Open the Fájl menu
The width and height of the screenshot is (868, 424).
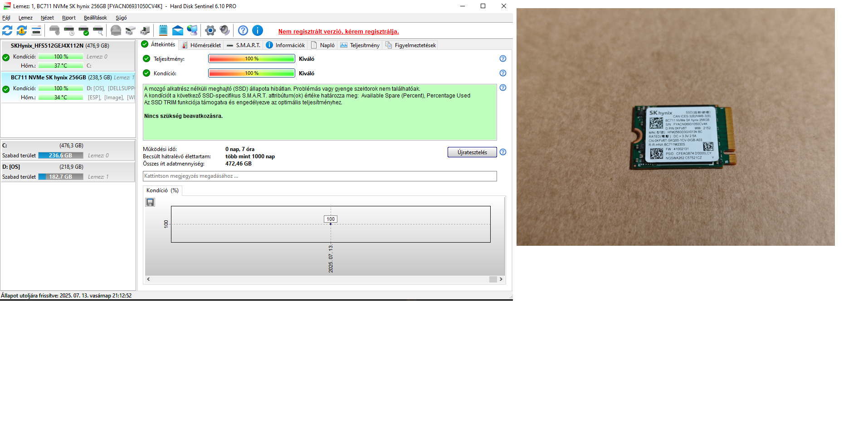click(x=6, y=18)
